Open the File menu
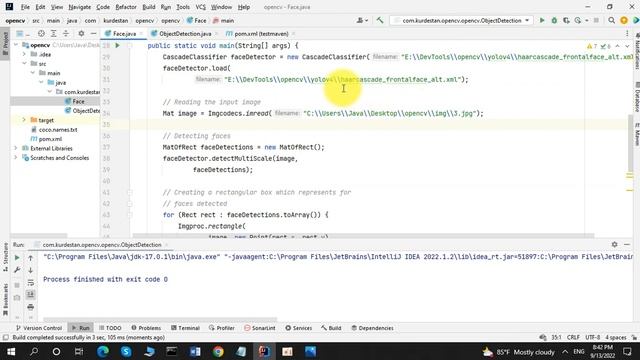The height and width of the screenshot is (360, 640). click(25, 7)
